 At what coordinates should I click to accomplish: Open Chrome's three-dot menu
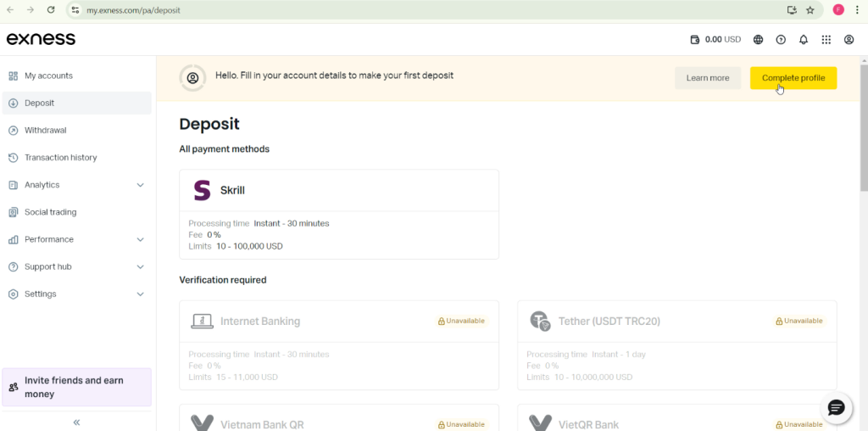(856, 10)
